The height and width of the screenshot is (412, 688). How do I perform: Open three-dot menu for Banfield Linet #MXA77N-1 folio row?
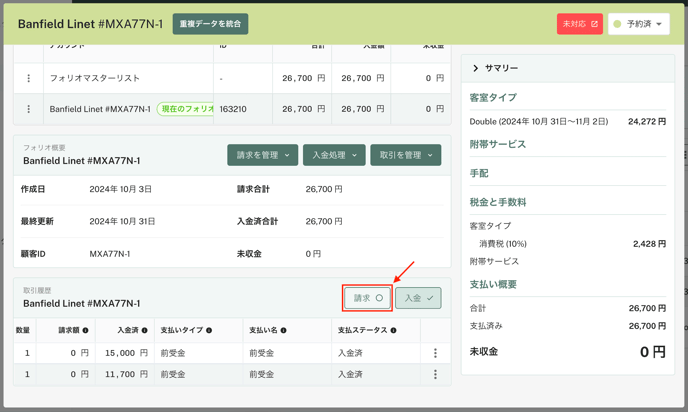pyautogui.click(x=28, y=109)
